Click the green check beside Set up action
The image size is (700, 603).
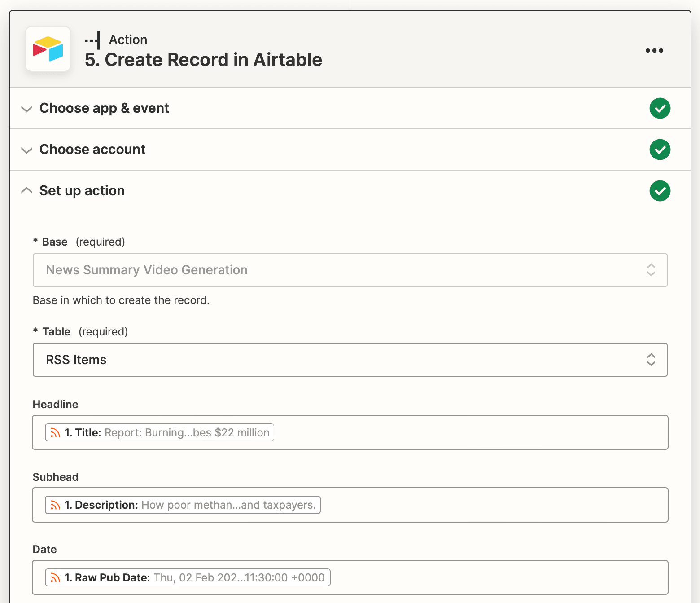(x=660, y=191)
